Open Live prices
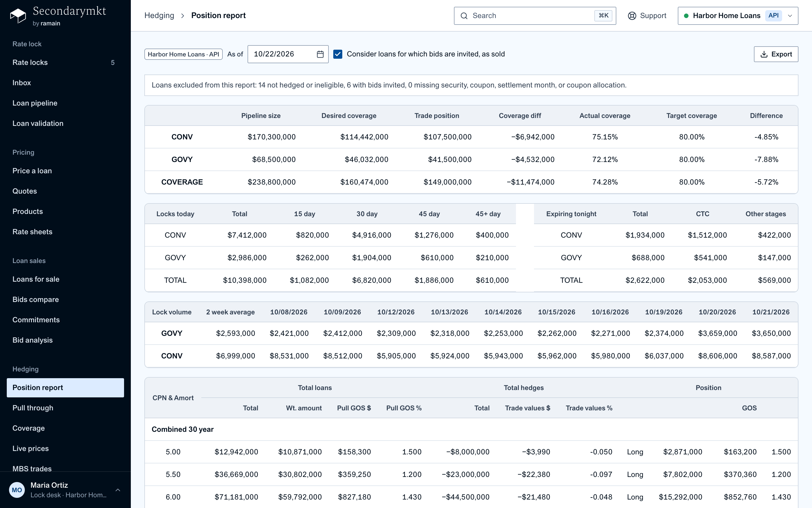The width and height of the screenshot is (812, 508). [65, 448]
